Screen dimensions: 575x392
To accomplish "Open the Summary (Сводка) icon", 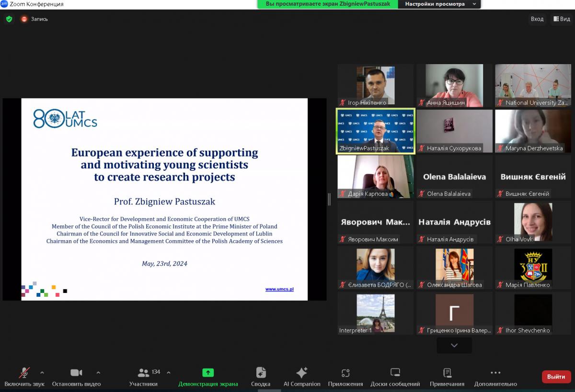I will (261, 373).
